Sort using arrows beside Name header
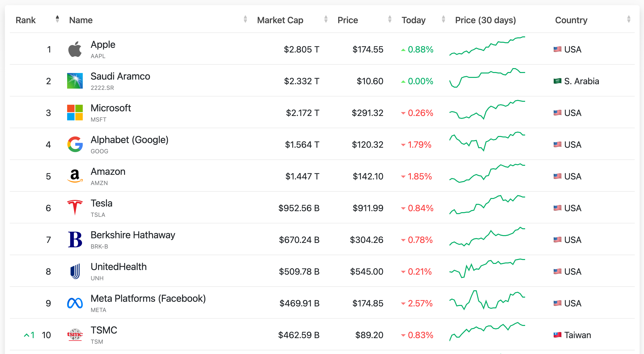The width and height of the screenshot is (644, 354). 245,19
